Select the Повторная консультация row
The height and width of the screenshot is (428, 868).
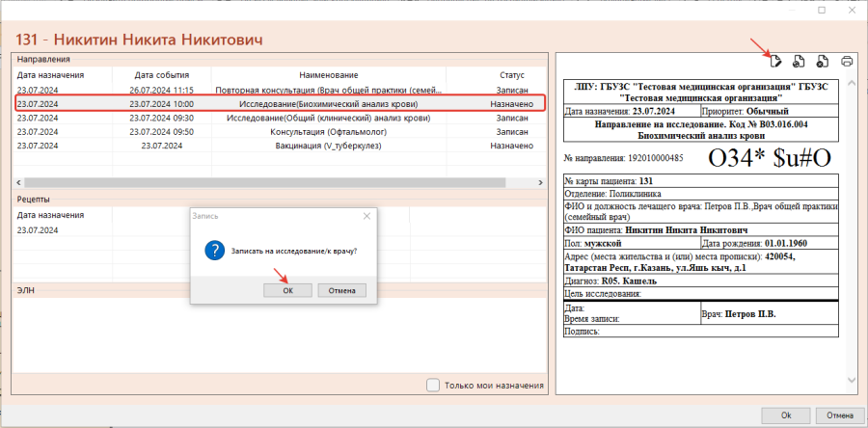point(280,90)
